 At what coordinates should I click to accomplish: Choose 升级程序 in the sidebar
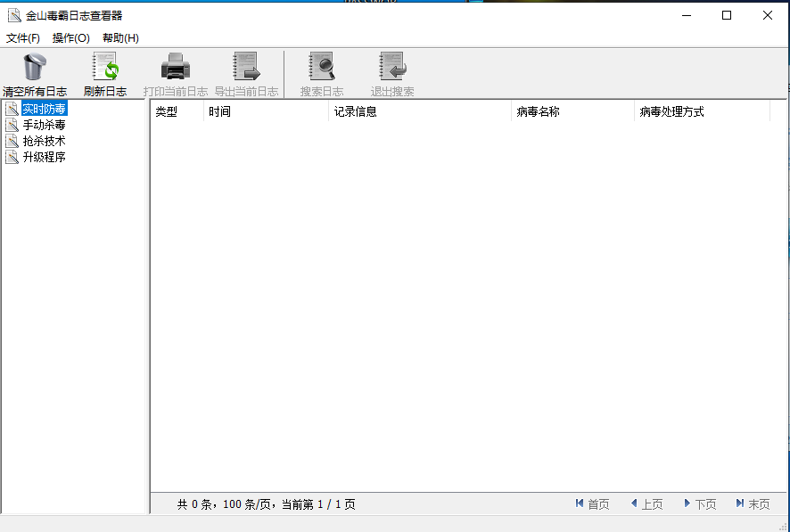tap(44, 157)
